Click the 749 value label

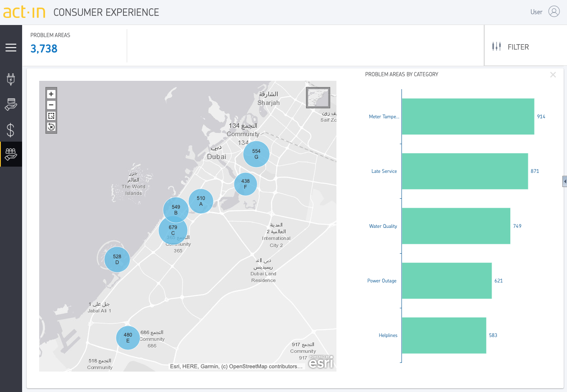(x=517, y=226)
